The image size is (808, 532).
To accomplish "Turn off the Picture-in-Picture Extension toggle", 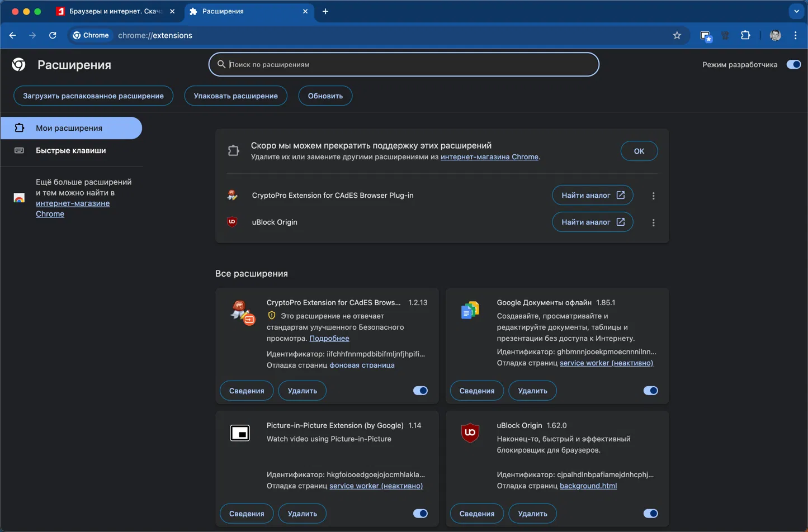I will [x=420, y=514].
